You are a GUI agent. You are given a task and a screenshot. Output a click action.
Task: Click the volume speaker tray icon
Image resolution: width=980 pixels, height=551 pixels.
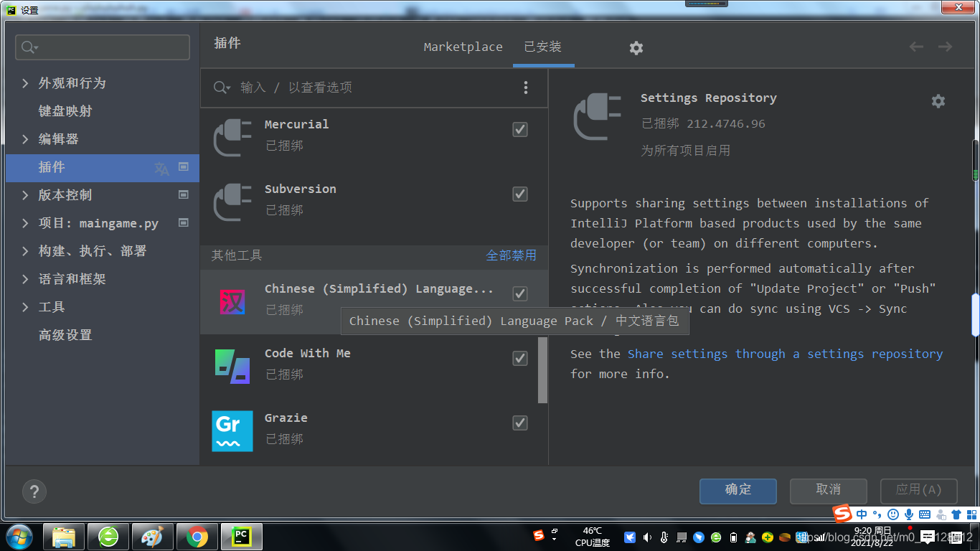coord(647,537)
